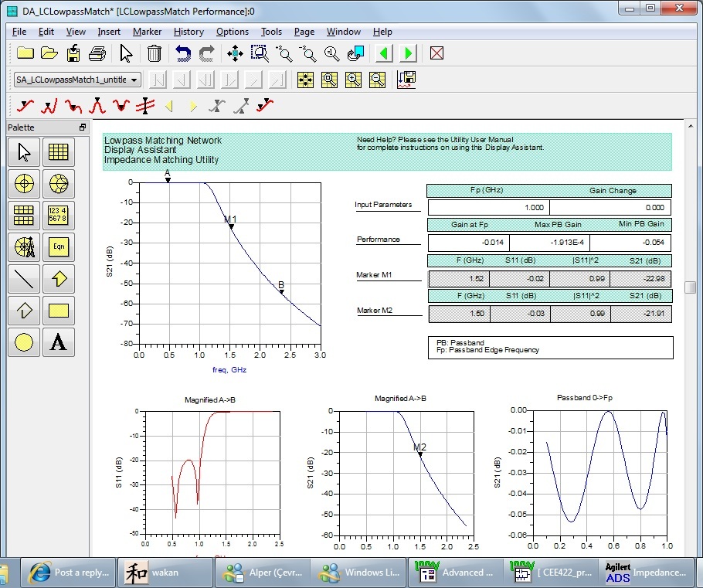Image resolution: width=703 pixels, height=588 pixels.
Task: Select the line drawing tool
Action: click(x=25, y=279)
